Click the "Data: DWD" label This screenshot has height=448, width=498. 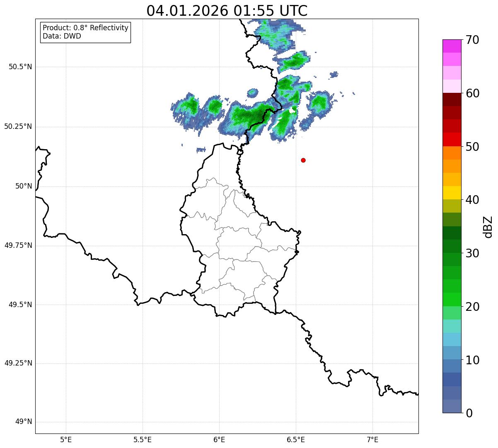click(x=62, y=36)
